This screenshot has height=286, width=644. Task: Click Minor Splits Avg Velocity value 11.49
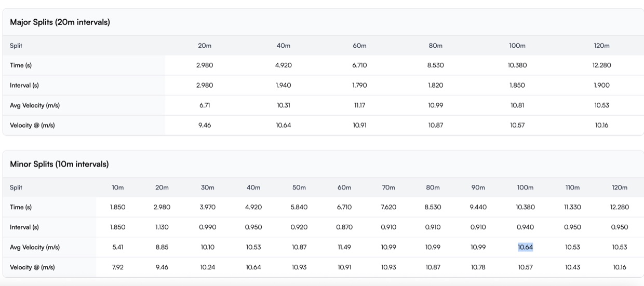pos(344,247)
